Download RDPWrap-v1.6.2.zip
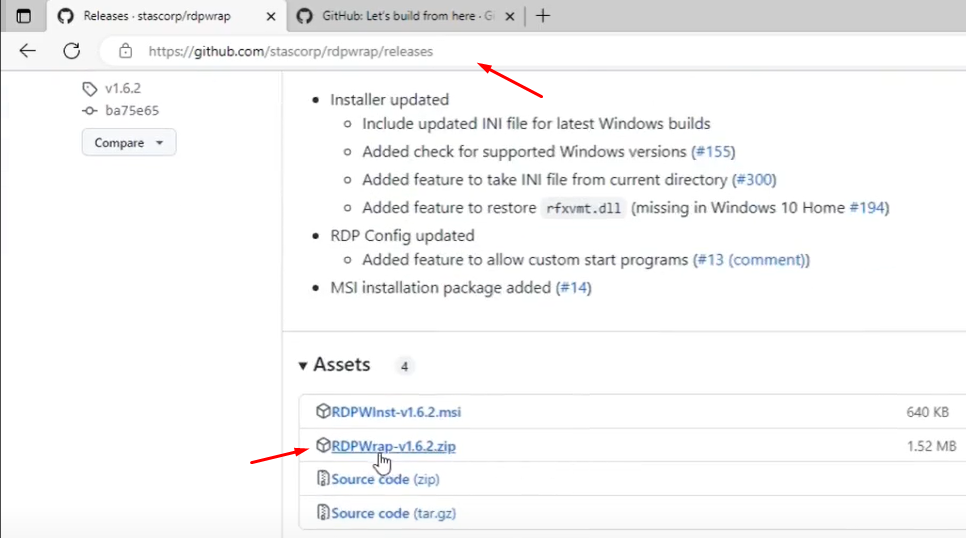 pyautogui.click(x=393, y=446)
